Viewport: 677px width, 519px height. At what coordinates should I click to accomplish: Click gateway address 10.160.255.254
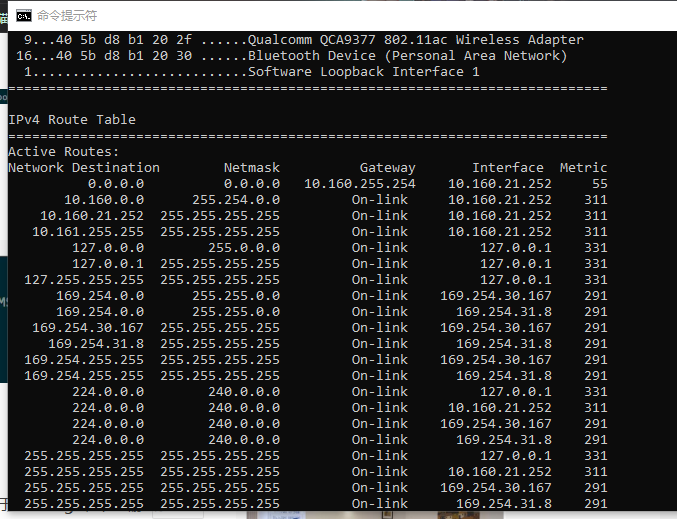[360, 184]
